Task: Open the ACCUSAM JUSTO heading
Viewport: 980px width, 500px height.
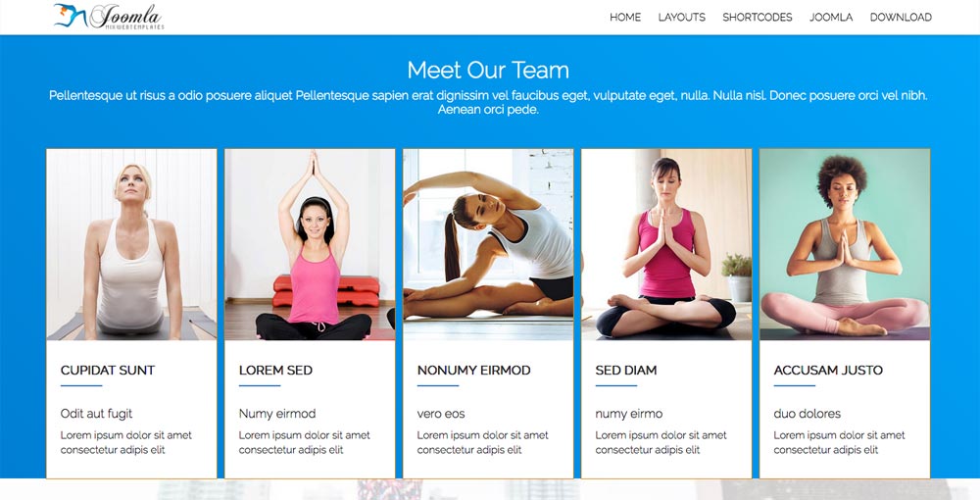Action: 828,370
